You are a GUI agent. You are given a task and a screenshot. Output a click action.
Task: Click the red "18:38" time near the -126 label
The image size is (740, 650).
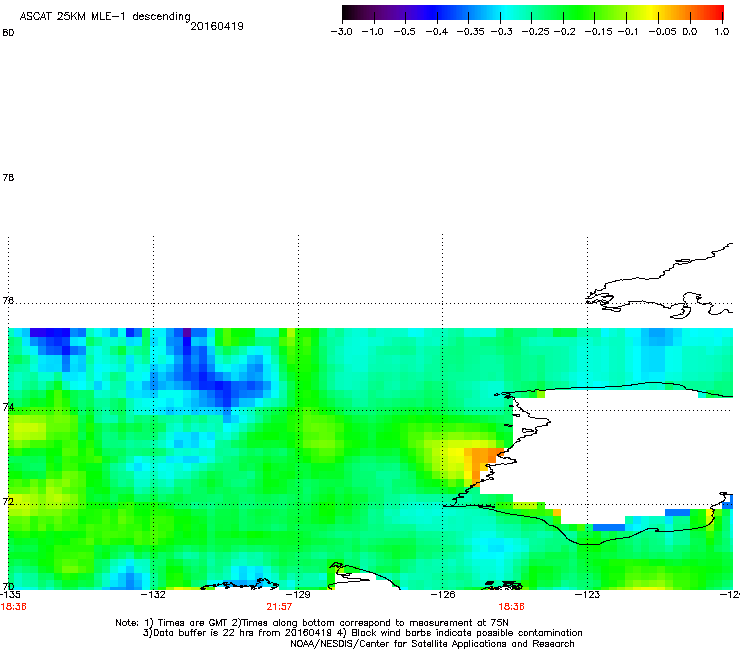[512, 607]
